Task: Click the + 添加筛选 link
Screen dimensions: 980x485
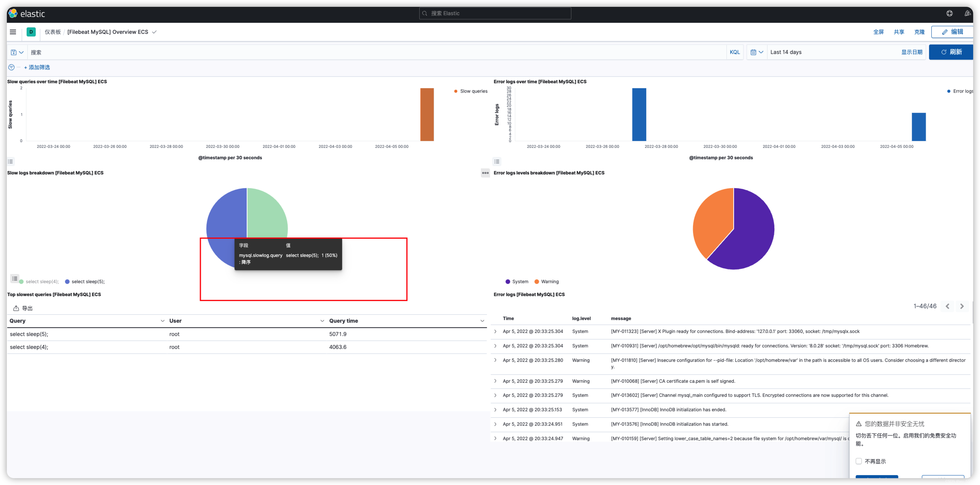Action: click(x=37, y=67)
